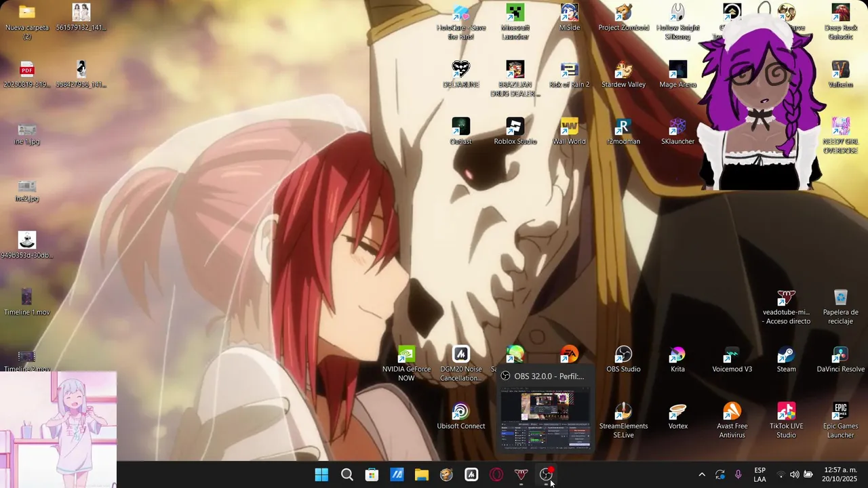Open the Vortex mod manager shortcut

click(677, 416)
